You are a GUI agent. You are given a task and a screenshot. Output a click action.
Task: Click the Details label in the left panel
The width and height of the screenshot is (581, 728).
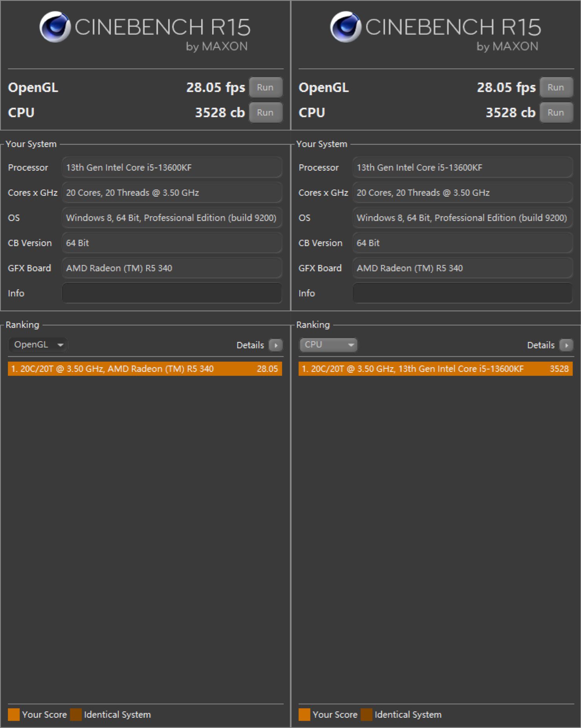(x=250, y=345)
